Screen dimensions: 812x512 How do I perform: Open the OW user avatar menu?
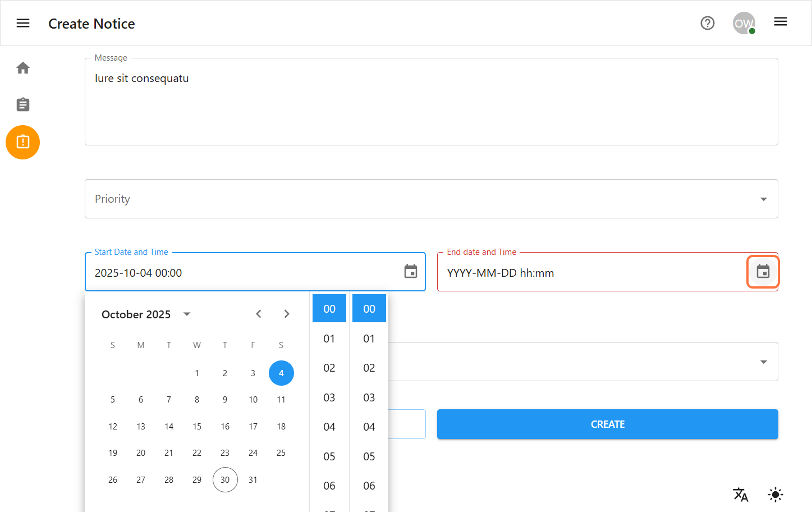point(744,23)
